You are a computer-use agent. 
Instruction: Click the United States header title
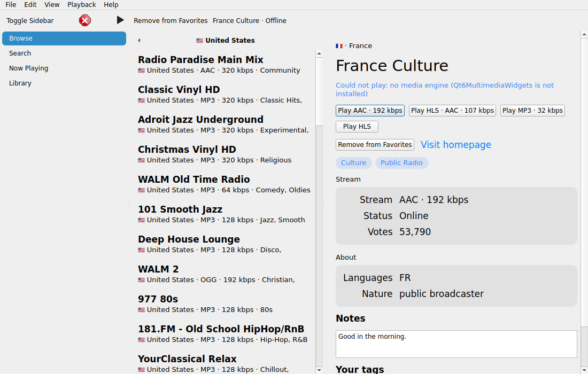[x=230, y=41]
